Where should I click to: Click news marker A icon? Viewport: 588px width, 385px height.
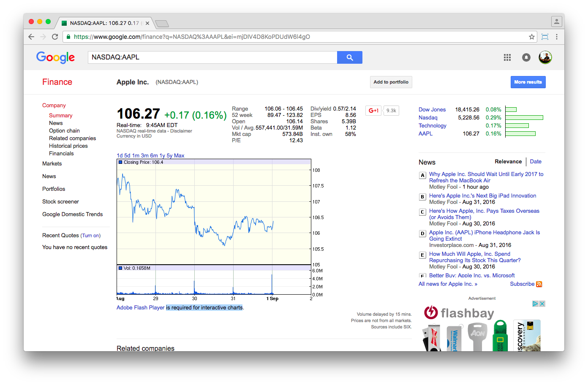pyautogui.click(x=422, y=175)
